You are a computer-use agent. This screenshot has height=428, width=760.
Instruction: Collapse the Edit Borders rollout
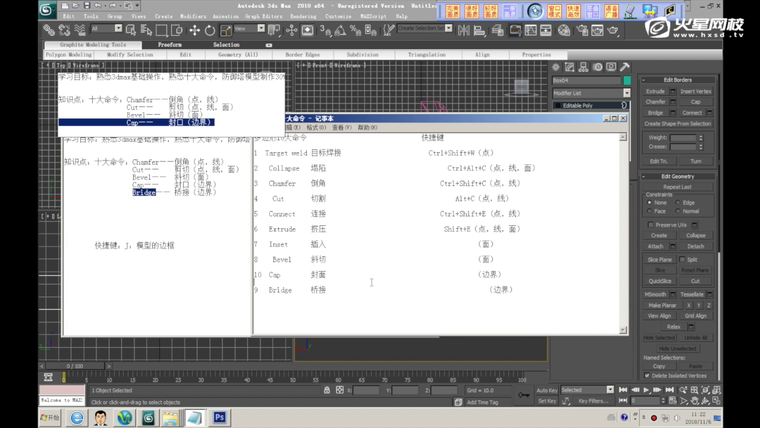point(677,79)
